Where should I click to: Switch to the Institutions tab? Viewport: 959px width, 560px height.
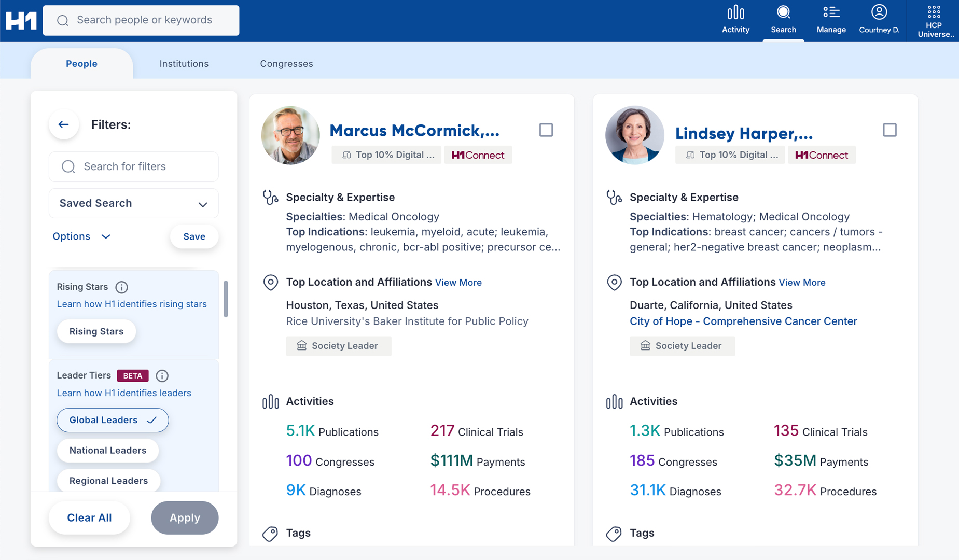pyautogui.click(x=184, y=64)
